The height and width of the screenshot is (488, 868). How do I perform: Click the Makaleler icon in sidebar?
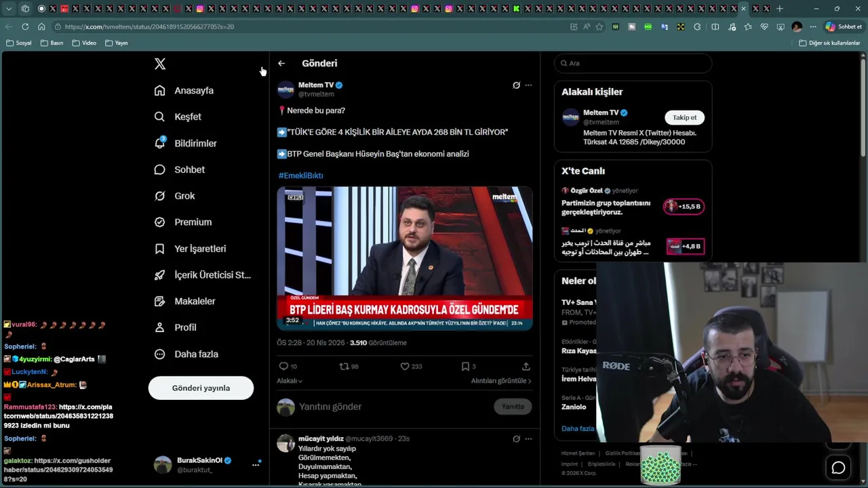[160, 301]
